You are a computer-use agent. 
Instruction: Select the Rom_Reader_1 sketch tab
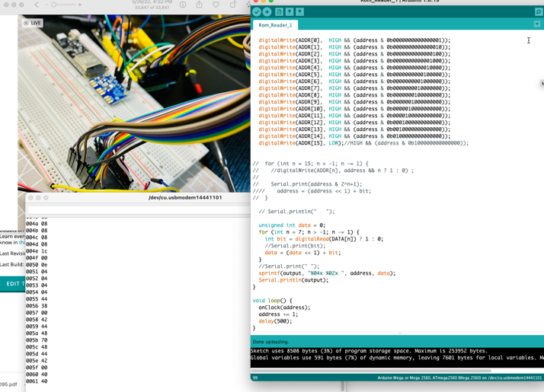(275, 25)
